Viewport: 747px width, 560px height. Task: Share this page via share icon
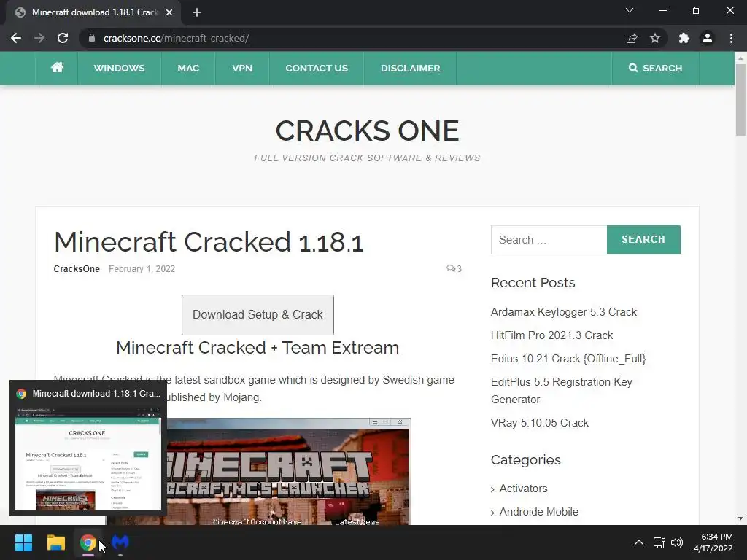pos(632,38)
